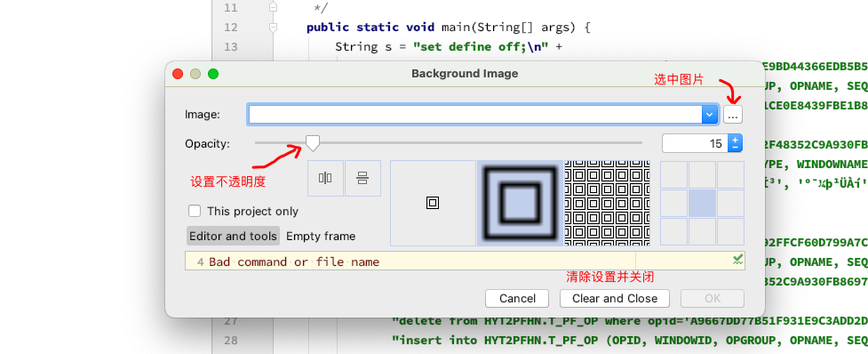Screen dimensions: 868x354
Task: Open the image file browser (…) button
Action: point(732,115)
